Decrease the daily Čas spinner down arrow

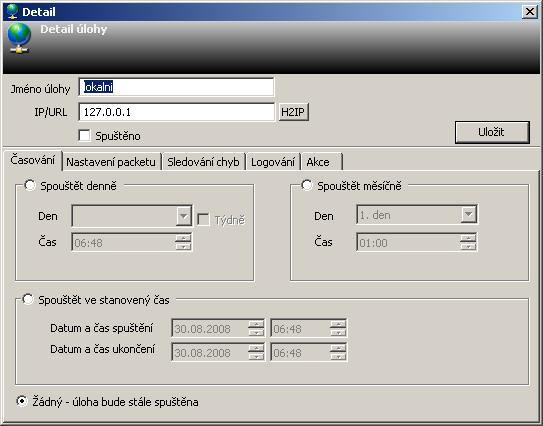tap(183, 247)
